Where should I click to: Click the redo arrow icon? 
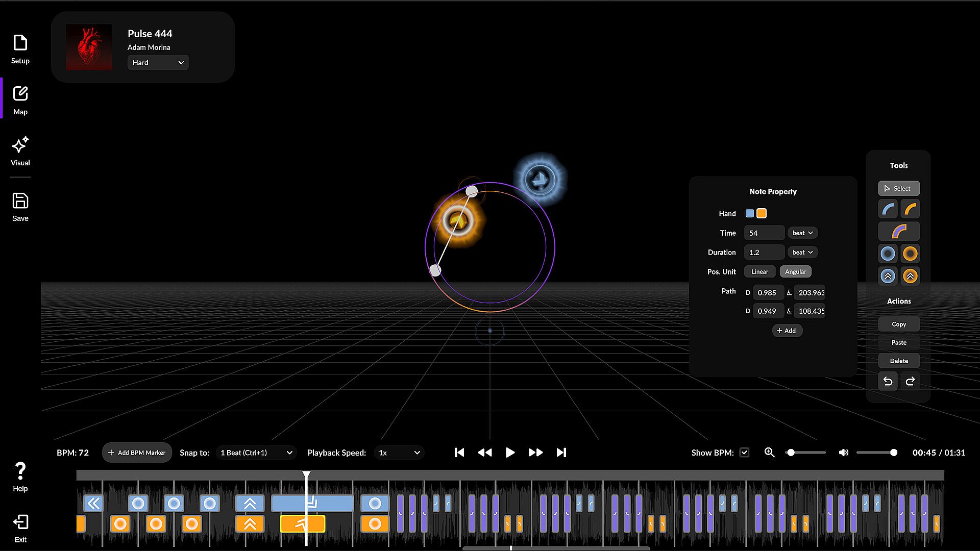pyautogui.click(x=910, y=381)
